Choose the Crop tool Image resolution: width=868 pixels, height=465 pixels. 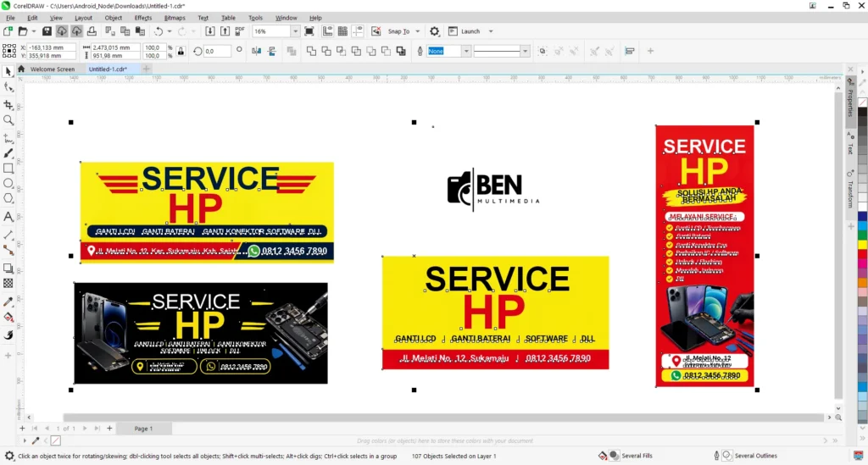click(x=8, y=104)
